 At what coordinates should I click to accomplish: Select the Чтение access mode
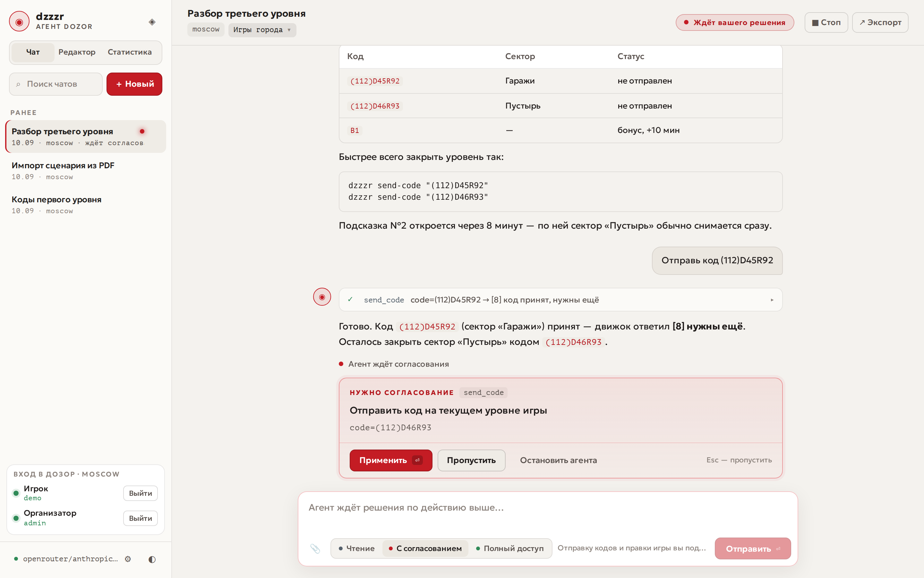point(356,548)
